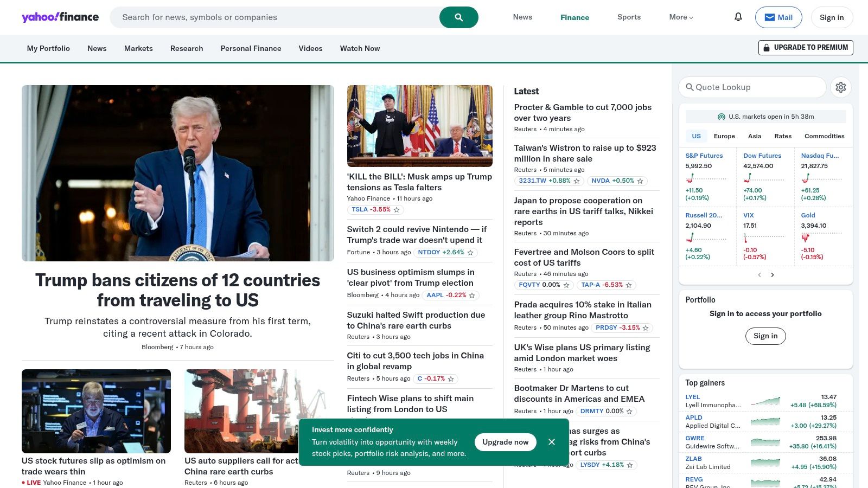Open the Top gainers heading
868x488 pixels.
(705, 383)
